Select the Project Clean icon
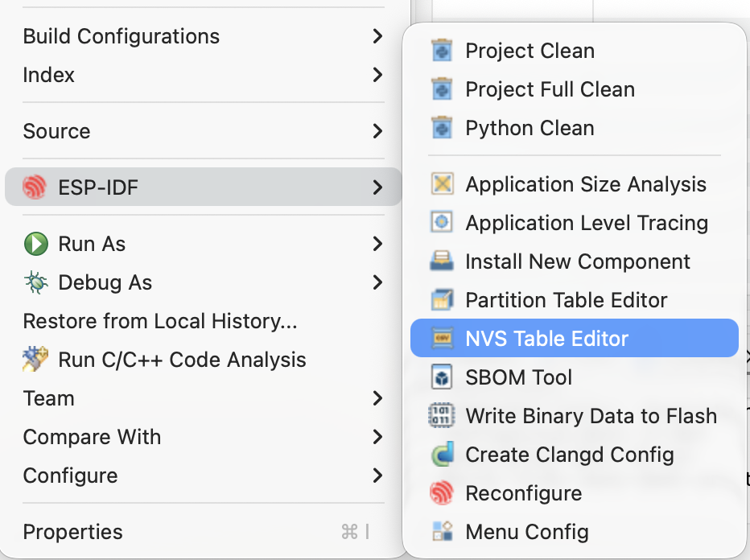 [x=441, y=50]
